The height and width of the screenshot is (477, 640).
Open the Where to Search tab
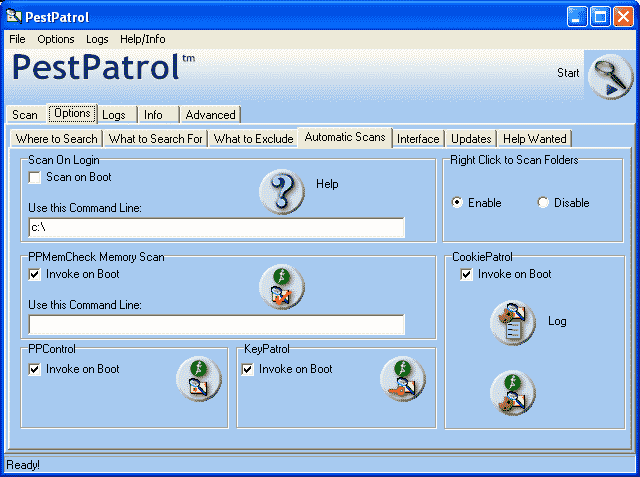pyautogui.click(x=57, y=139)
